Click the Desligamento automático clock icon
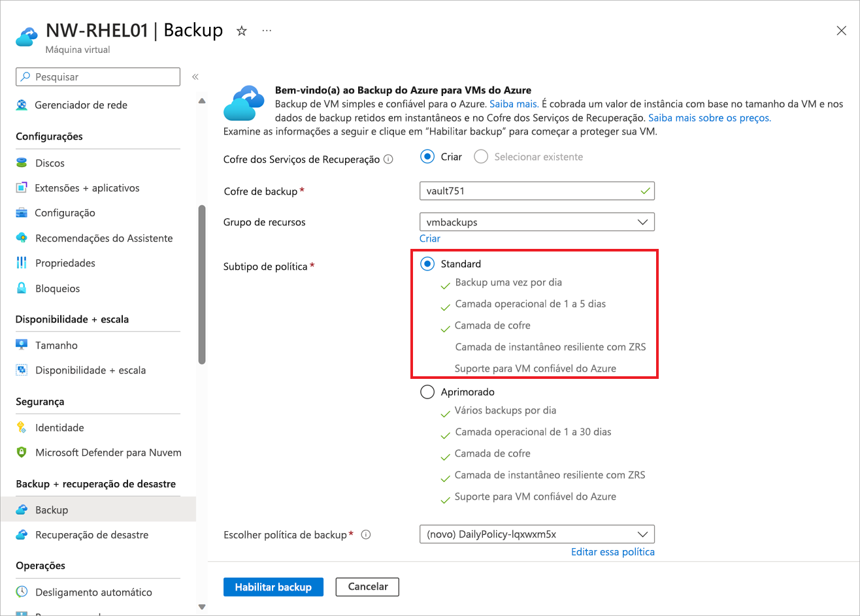Viewport: 860px width, 616px height. coord(22,592)
